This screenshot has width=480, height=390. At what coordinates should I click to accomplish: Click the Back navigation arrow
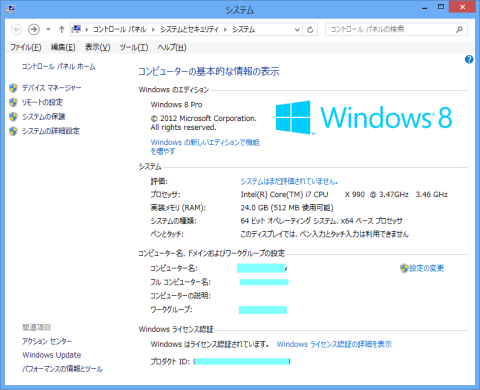pos(16,30)
